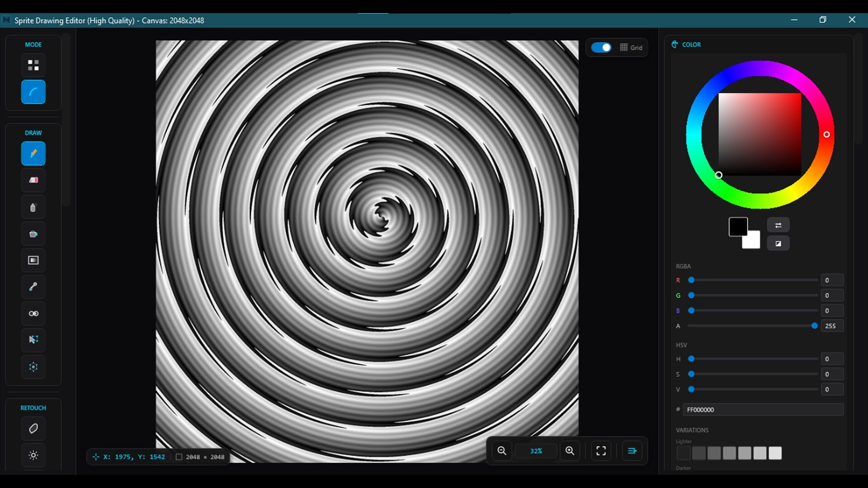The image size is (868, 488).
Task: Adjust the G green channel slider
Action: [x=753, y=296]
